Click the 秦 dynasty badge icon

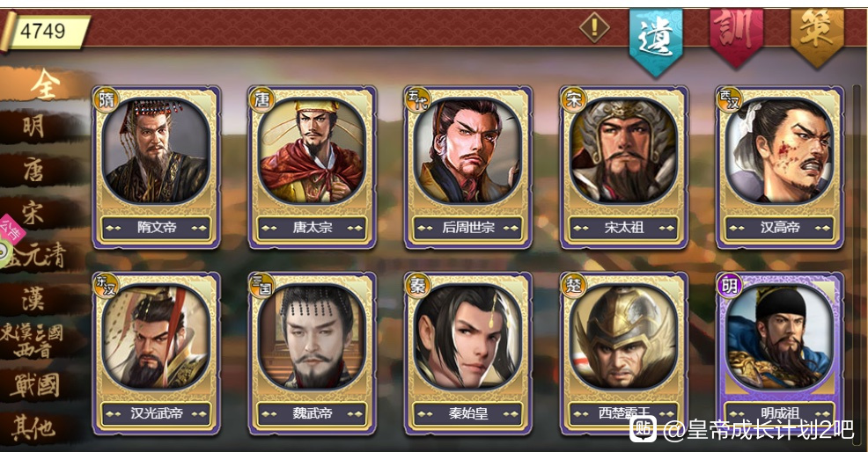point(417,286)
